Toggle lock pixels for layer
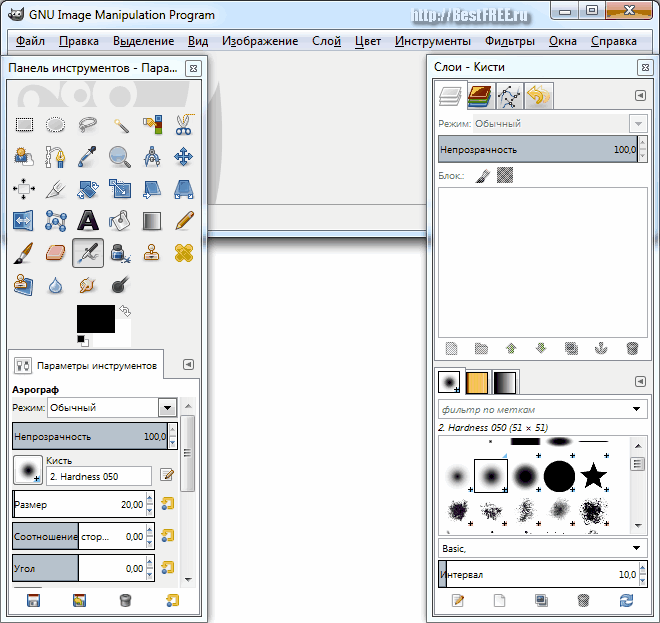The height and width of the screenshot is (623, 660). tap(482, 176)
